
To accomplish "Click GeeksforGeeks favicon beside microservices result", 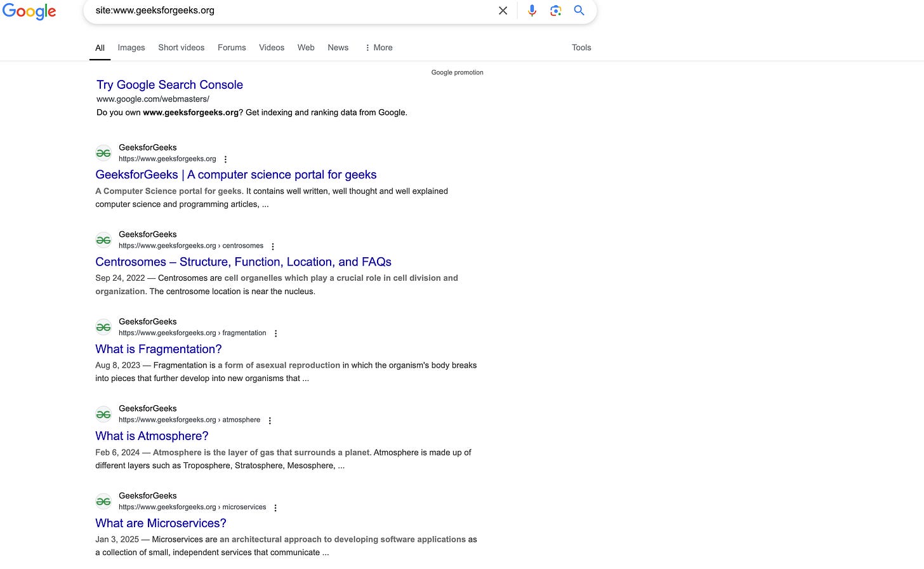I will (x=103, y=501).
